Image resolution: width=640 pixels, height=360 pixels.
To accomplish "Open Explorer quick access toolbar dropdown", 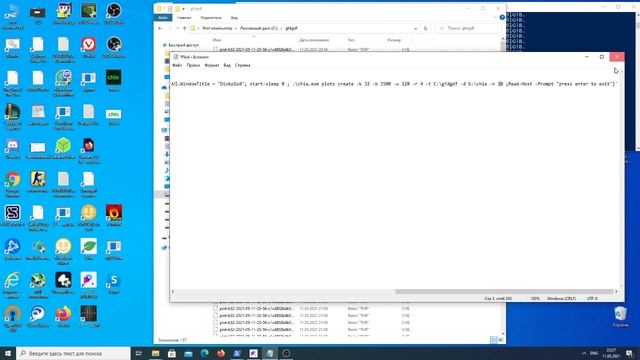I will 183,9.
